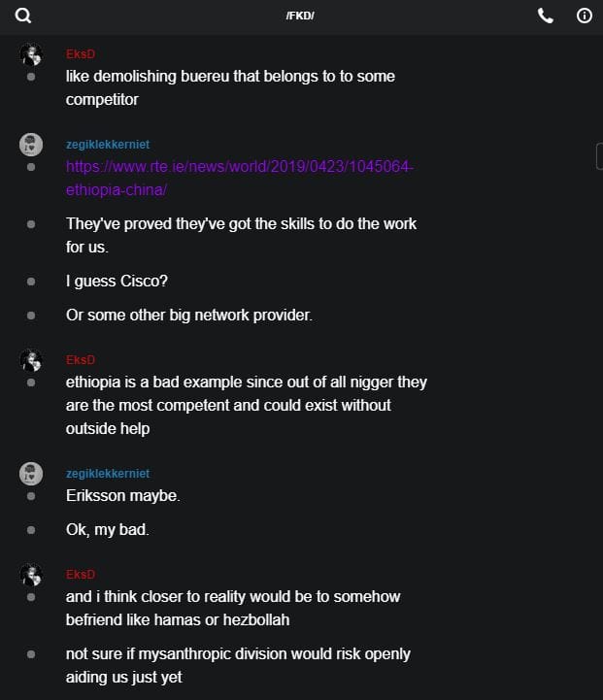Screen dimensions: 603x700
Task: Select the "Eriksson maybe." message
Action: pos(123,496)
